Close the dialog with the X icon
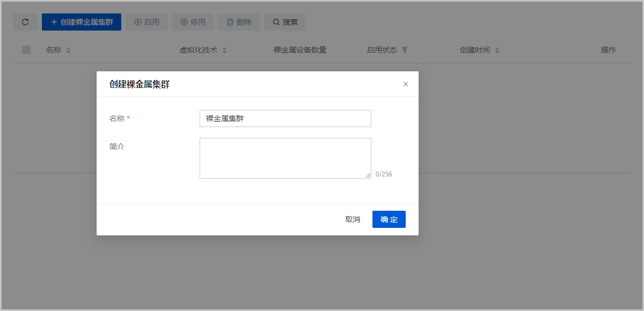Screen dimensions: 644x311 click(x=406, y=84)
